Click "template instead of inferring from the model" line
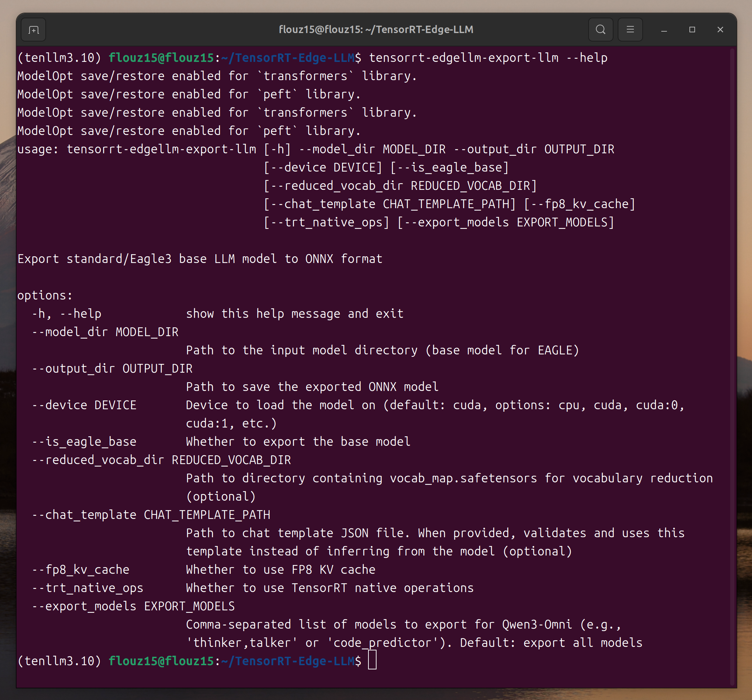This screenshot has height=700, width=752. pos(379,551)
